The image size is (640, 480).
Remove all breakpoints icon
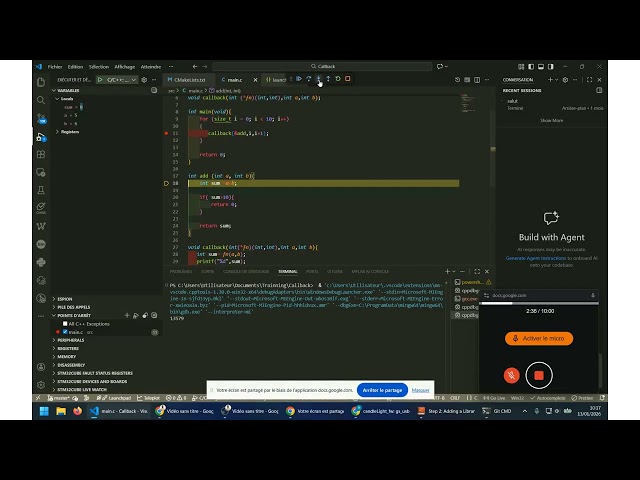click(x=154, y=315)
